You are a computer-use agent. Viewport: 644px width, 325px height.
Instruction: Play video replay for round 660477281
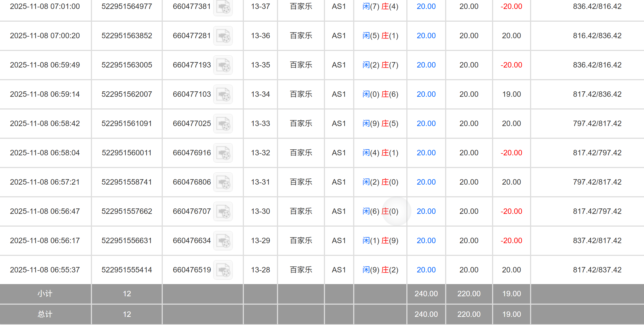(223, 36)
